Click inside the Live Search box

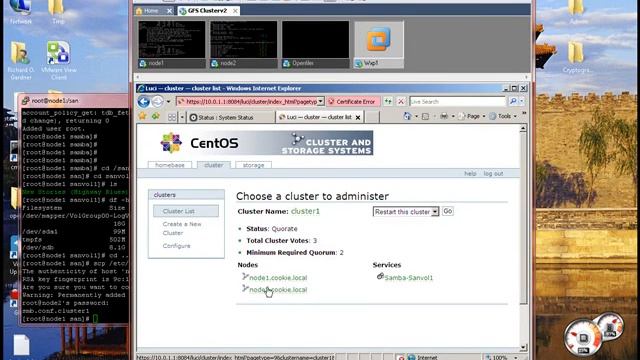pos(458,102)
